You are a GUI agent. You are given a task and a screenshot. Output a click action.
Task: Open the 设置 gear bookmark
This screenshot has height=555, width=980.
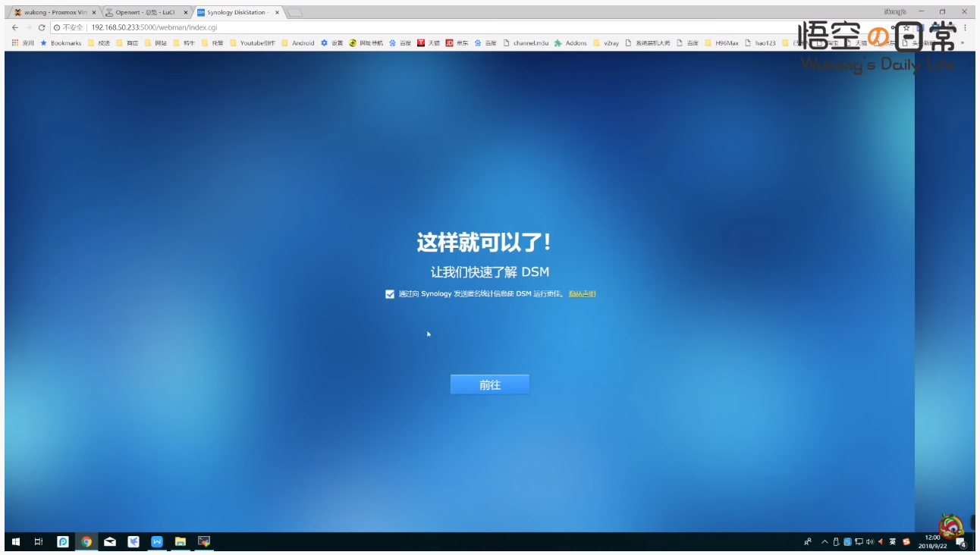(x=332, y=43)
